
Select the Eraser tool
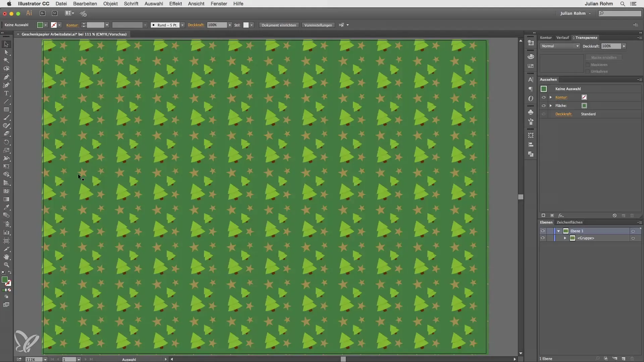(x=6, y=134)
